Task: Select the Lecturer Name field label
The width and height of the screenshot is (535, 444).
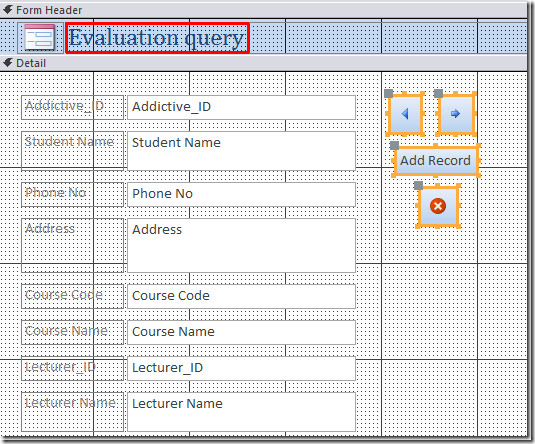Action: point(72,412)
